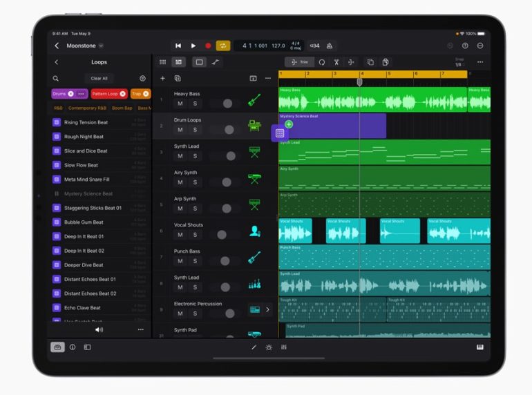The width and height of the screenshot is (532, 395).
Task: Go back in the Loops browser panel
Action: pyautogui.click(x=57, y=62)
